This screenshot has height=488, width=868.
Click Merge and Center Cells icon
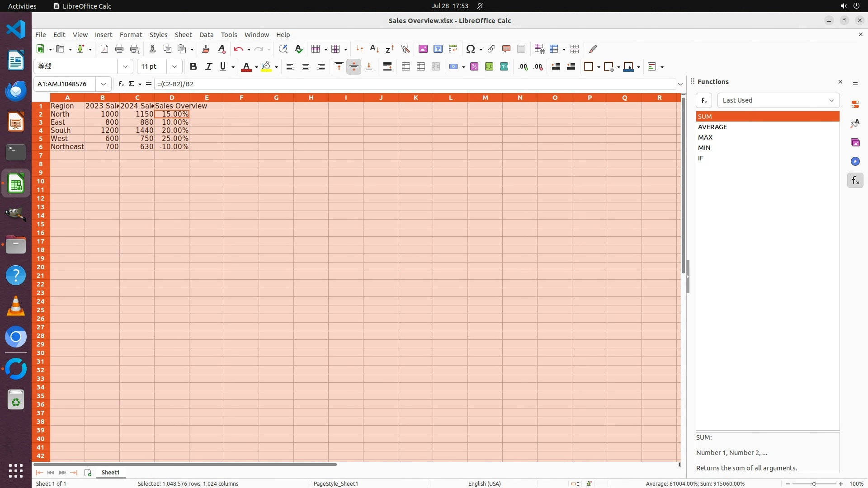click(406, 66)
